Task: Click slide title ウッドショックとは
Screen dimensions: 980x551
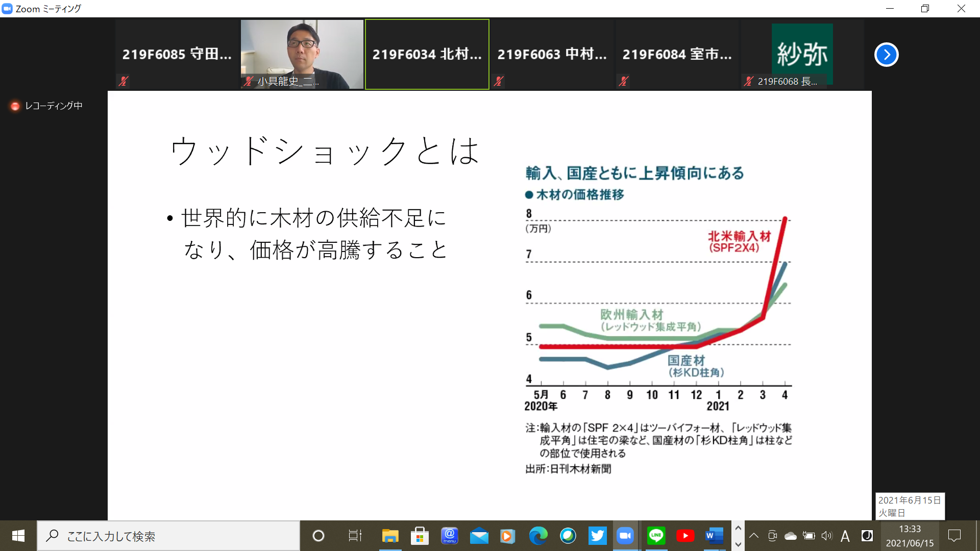Action: tap(326, 152)
